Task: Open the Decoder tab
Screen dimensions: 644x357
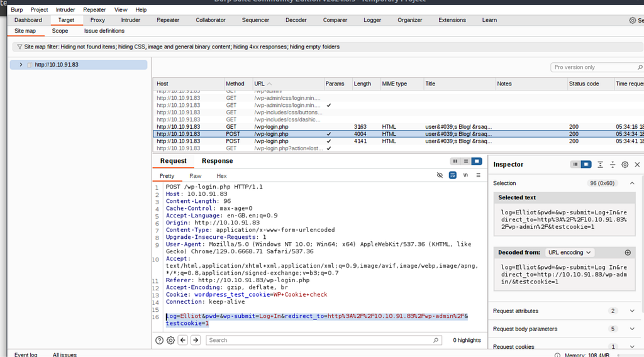Action: [x=296, y=20]
